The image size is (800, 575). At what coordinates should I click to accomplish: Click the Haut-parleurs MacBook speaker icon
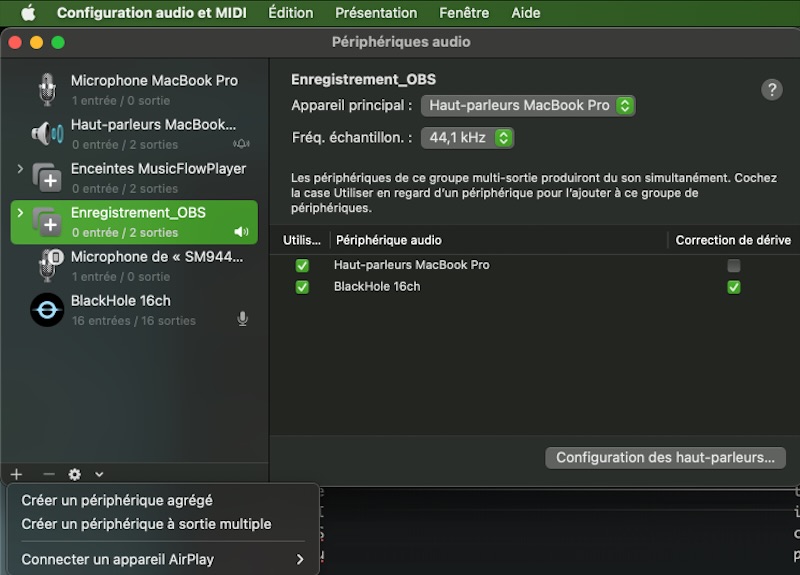coord(47,133)
